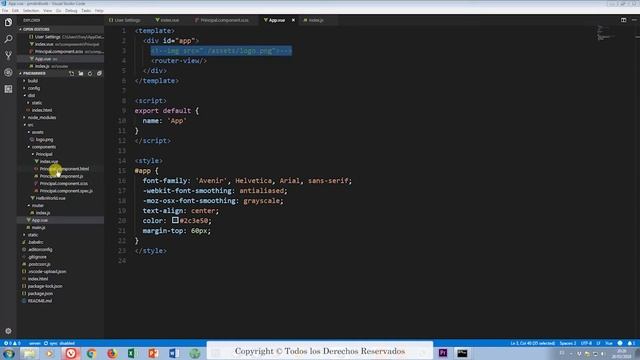The height and width of the screenshot is (360, 640).
Task: Click the feedback smiley in status bar
Action: 620,343
